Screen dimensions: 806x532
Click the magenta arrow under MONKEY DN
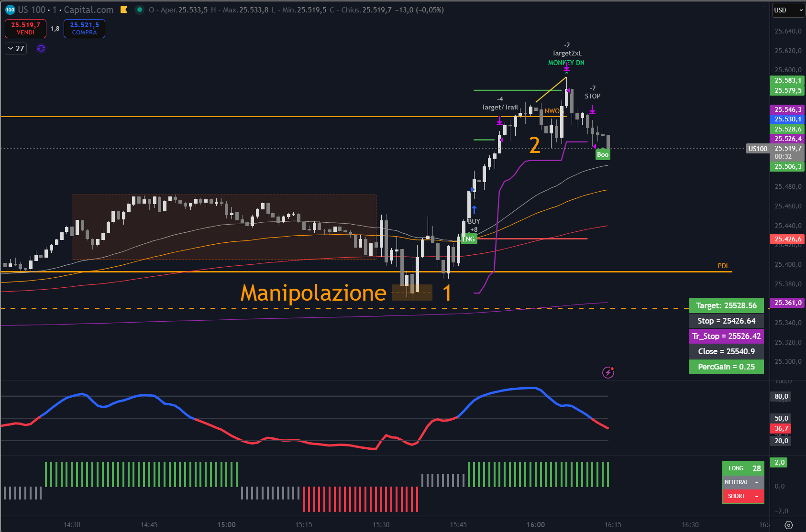click(x=566, y=68)
